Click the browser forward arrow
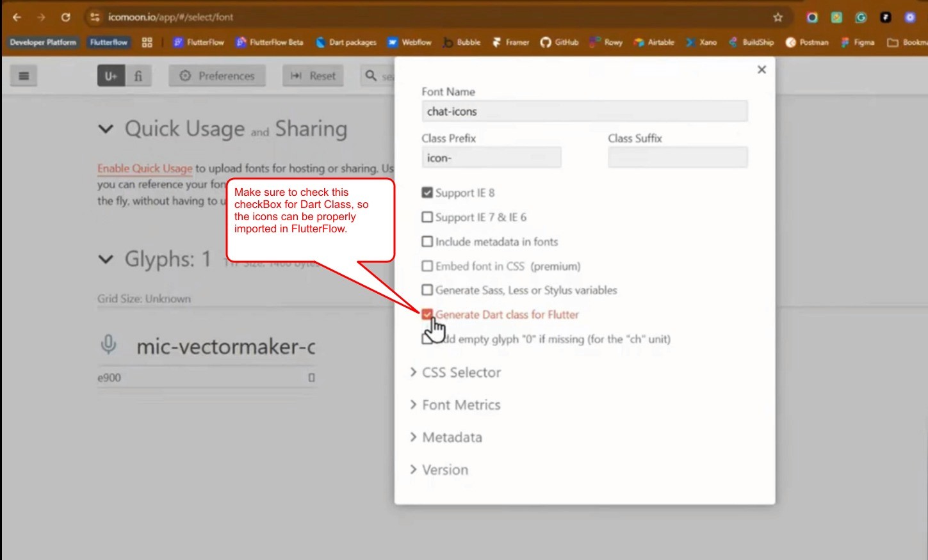Image resolution: width=928 pixels, height=560 pixels. click(x=41, y=17)
